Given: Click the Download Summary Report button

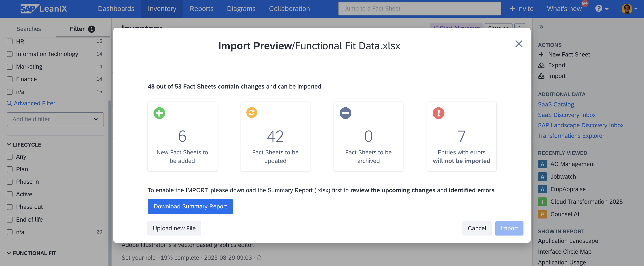Looking at the screenshot, I should [x=191, y=206].
